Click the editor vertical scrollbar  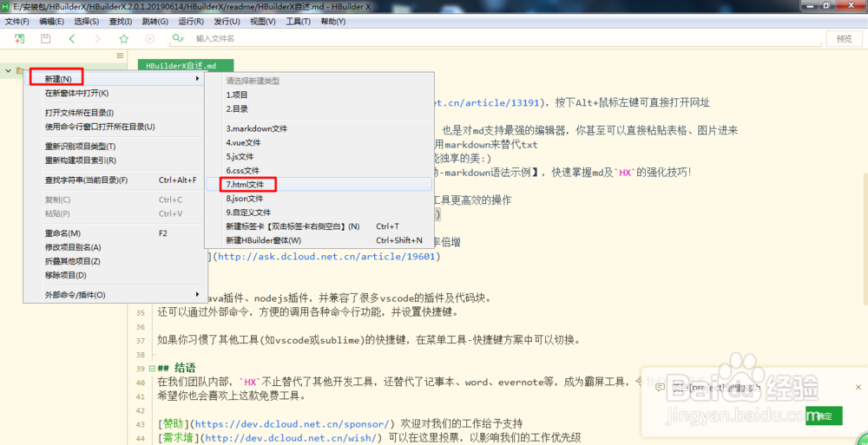tap(865, 238)
